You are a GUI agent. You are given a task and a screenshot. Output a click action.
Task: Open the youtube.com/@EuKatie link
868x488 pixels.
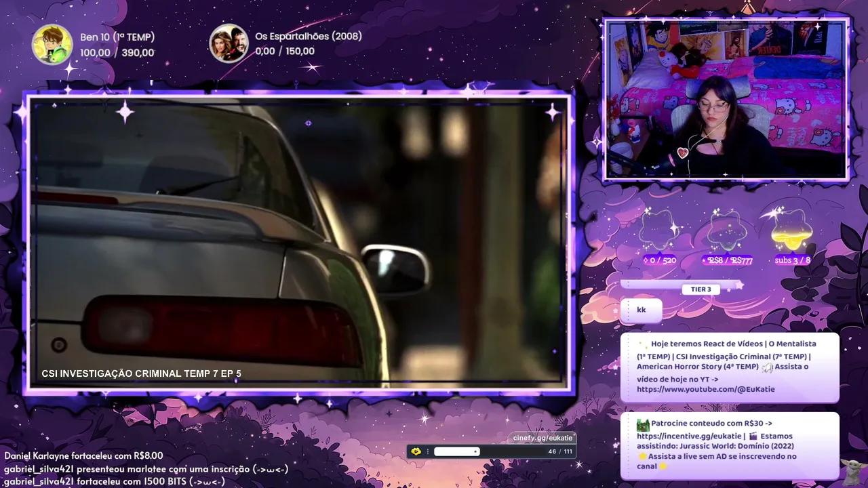tap(705, 389)
